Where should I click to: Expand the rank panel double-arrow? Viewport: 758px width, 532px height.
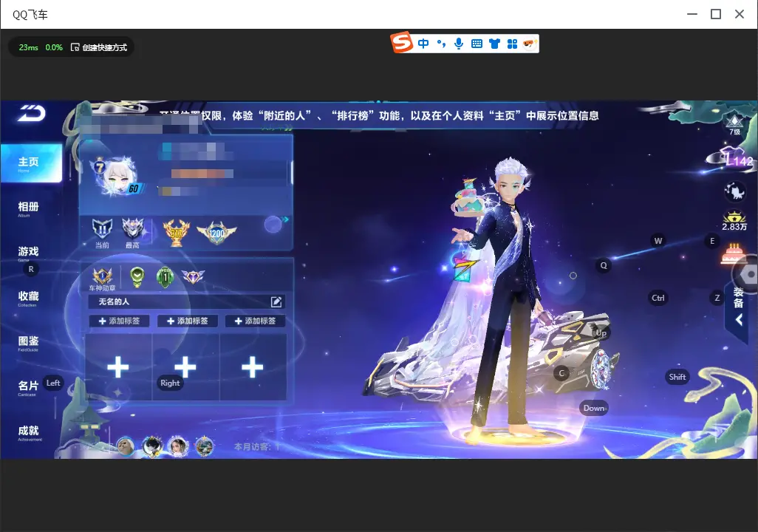[285, 219]
